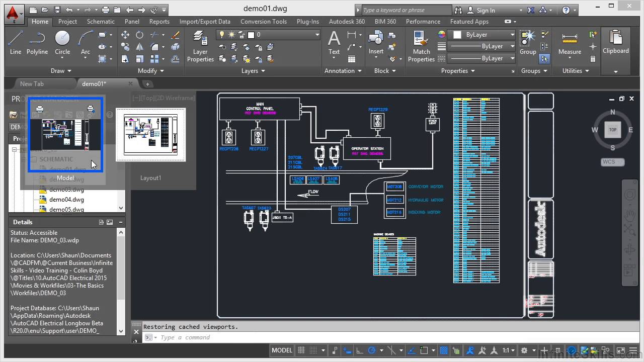
Task: Select the Text annotation tool
Action: [334, 43]
